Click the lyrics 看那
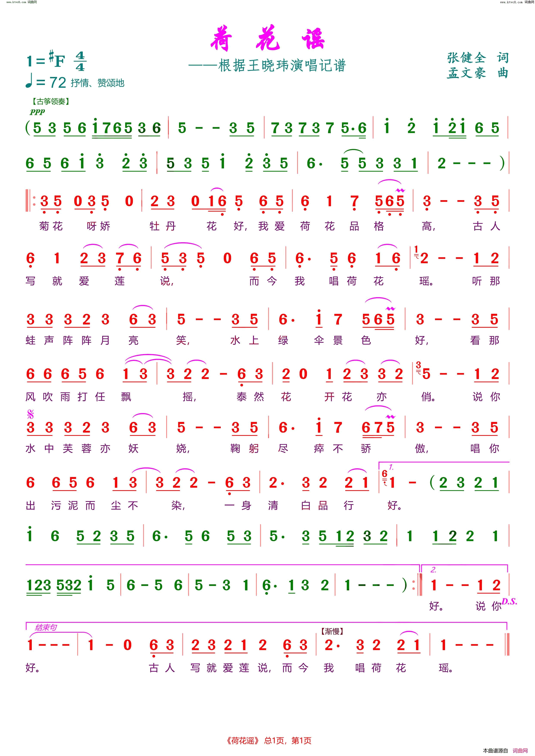 coord(485,340)
